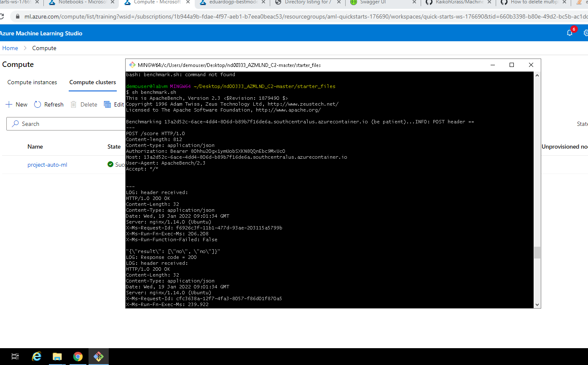
Task: Maximize the MINGW64 terminal window
Action: pyautogui.click(x=512, y=65)
